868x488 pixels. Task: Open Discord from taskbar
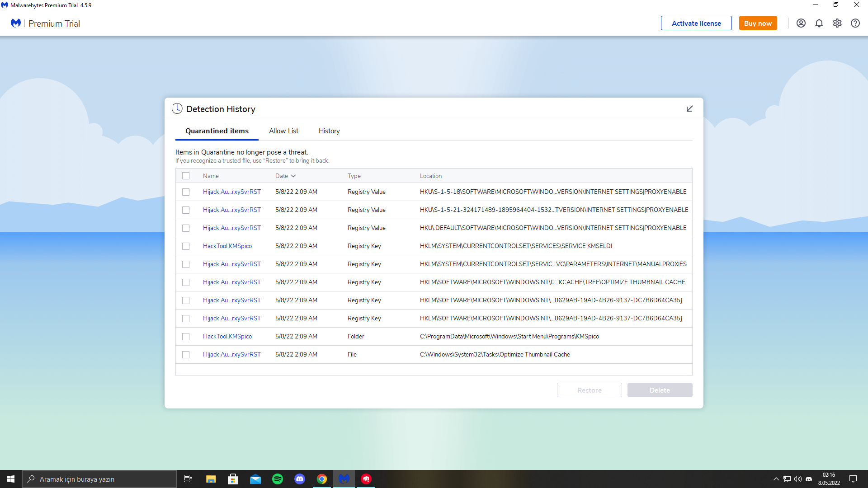click(x=300, y=479)
